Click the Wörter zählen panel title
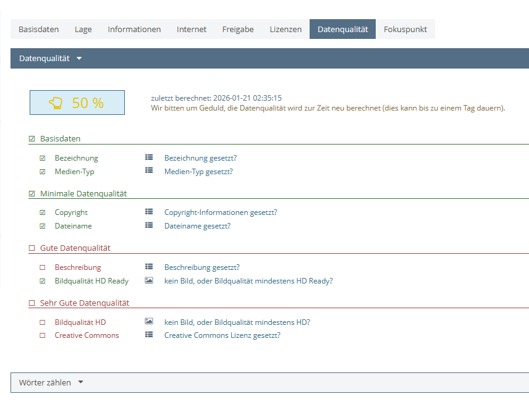This screenshot has height=420, width=529. pyautogui.click(x=45, y=382)
